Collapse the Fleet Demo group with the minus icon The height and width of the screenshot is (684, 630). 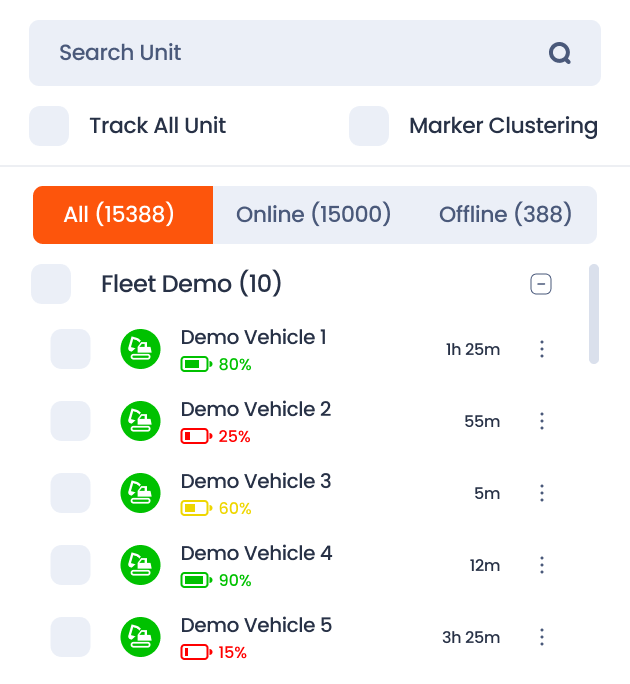point(541,284)
